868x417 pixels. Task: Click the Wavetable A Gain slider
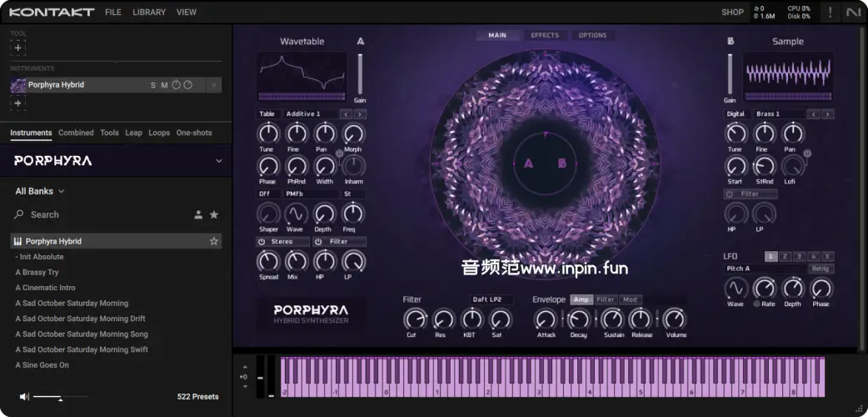click(x=360, y=75)
